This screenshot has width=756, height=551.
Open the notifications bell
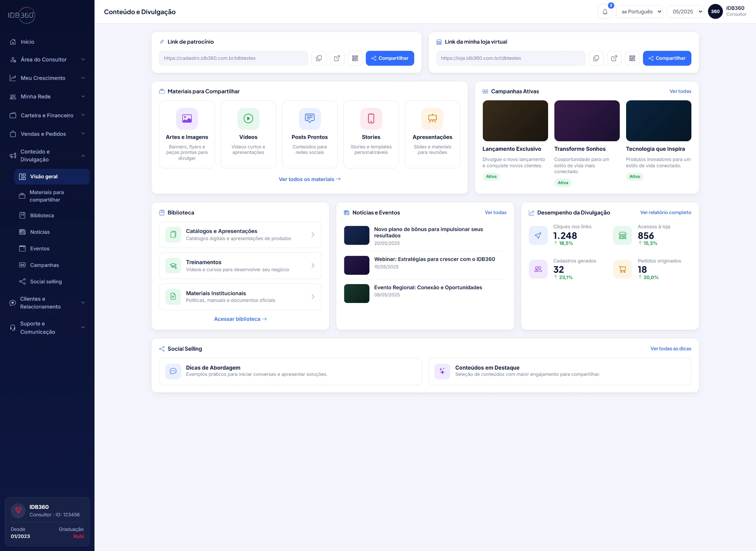pos(605,12)
